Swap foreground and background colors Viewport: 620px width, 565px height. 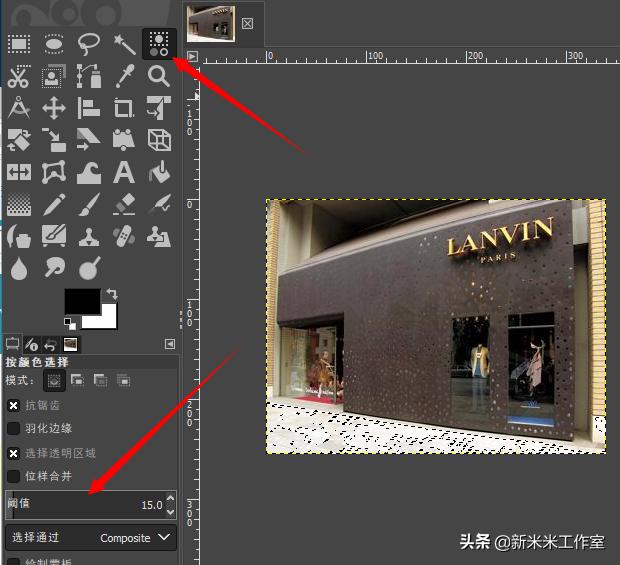pyautogui.click(x=112, y=294)
